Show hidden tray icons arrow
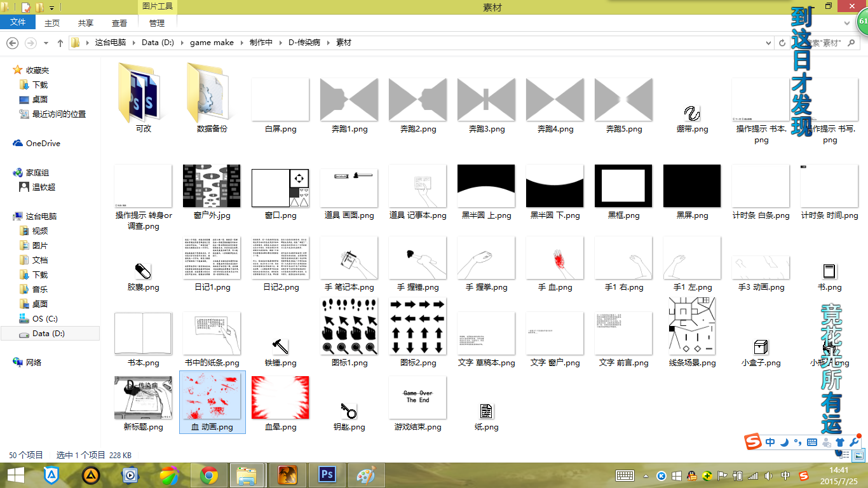This screenshot has width=868, height=488. (x=646, y=475)
